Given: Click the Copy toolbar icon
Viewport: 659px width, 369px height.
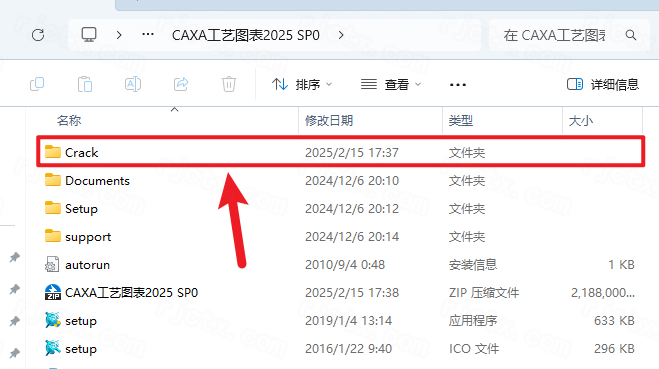Looking at the screenshot, I should point(37,84).
